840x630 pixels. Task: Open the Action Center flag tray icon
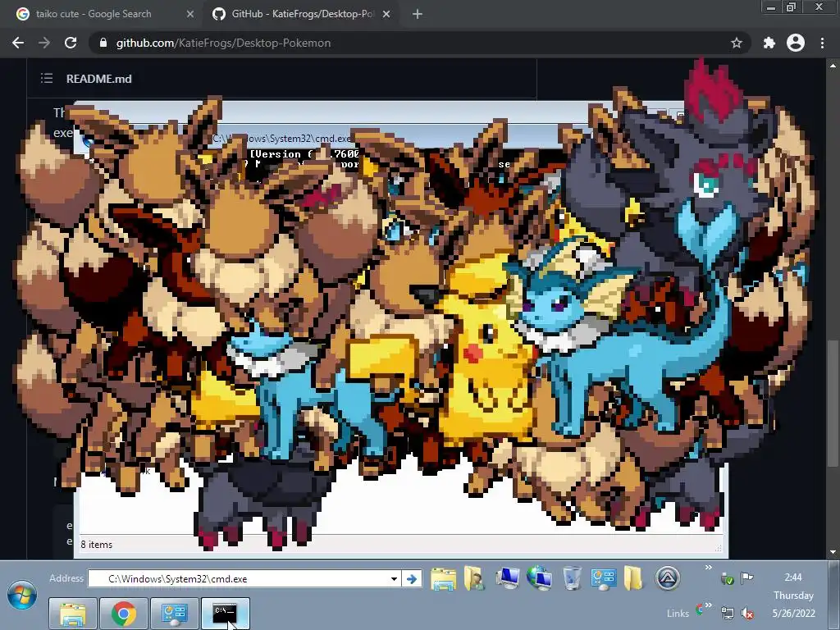(746, 577)
